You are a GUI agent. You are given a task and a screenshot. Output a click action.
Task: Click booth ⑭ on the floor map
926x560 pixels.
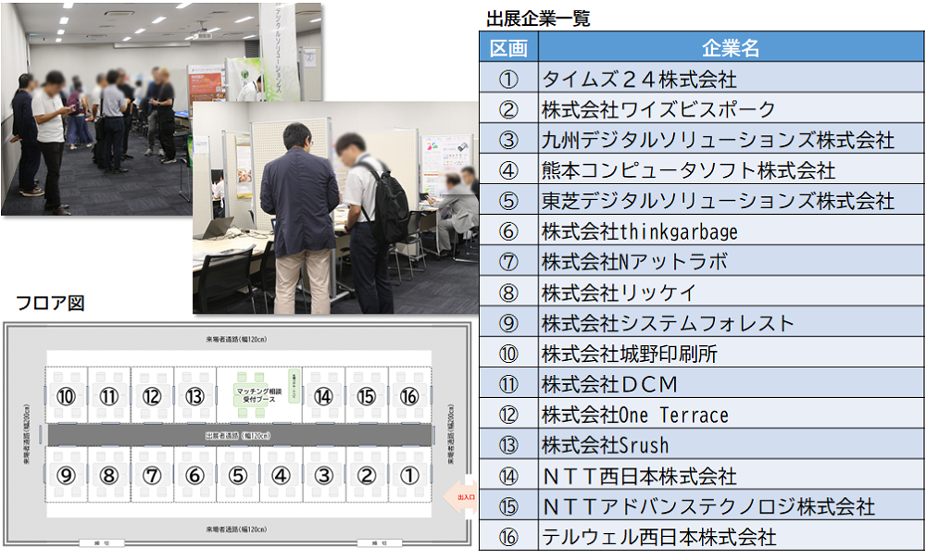pos(323,396)
